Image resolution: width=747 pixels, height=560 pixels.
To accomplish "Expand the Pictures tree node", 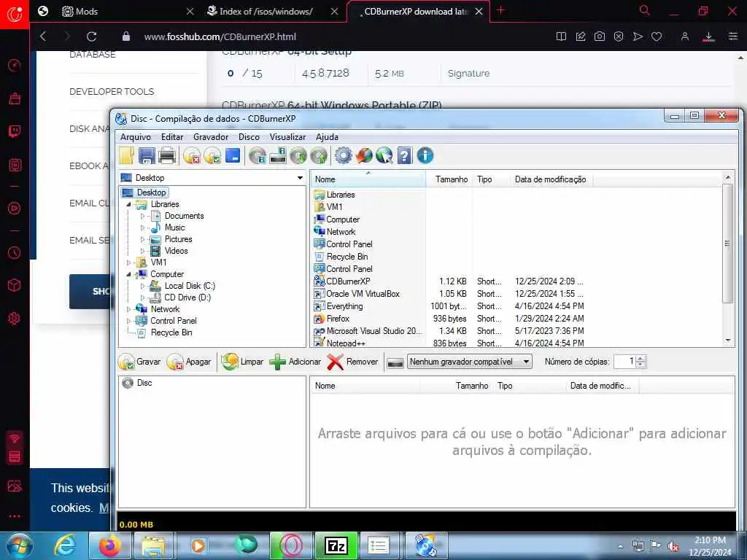I will point(142,239).
